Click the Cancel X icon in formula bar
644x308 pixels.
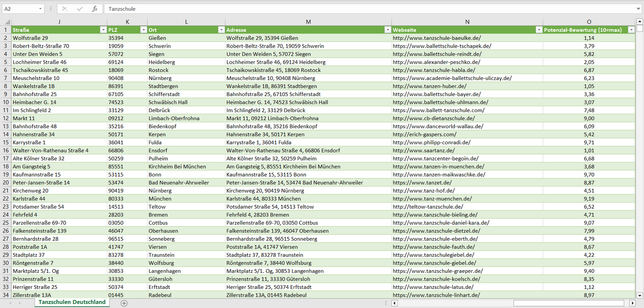[65, 9]
